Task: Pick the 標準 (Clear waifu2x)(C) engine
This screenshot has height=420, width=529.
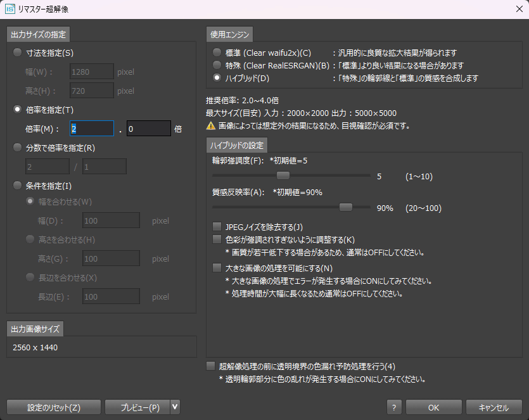Action: (217, 53)
